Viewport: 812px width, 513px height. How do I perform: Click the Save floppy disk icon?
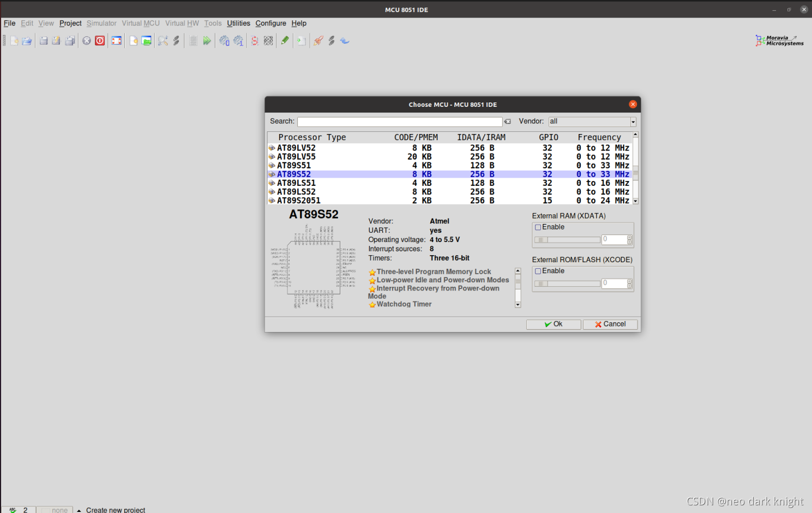pyautogui.click(x=44, y=41)
